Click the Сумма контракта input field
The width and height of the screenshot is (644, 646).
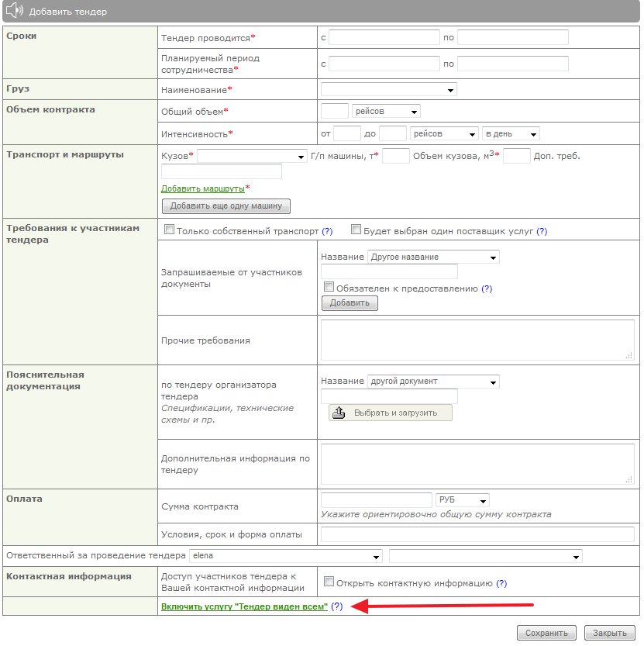[x=376, y=500]
